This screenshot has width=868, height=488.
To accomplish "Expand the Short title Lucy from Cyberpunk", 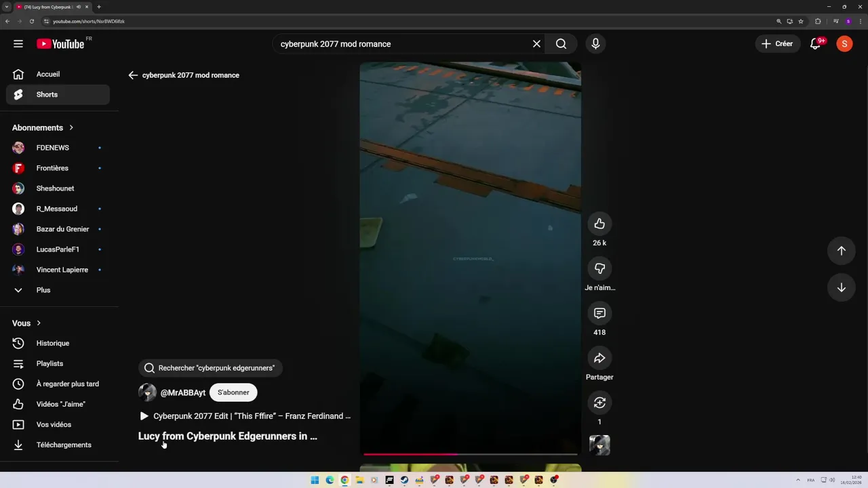I will (x=228, y=436).
